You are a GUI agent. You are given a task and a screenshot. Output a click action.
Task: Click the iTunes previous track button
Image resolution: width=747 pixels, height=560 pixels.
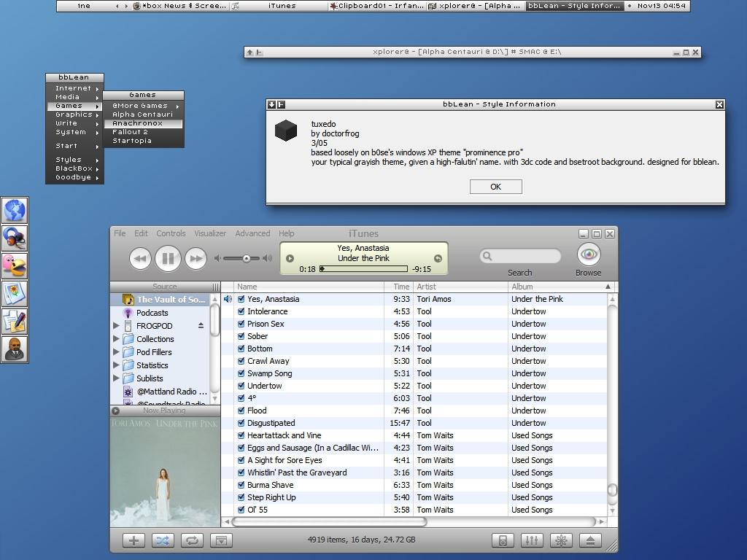(140, 259)
